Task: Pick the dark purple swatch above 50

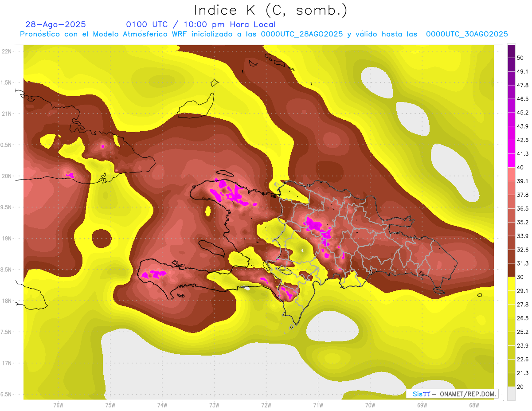Action: [511, 48]
